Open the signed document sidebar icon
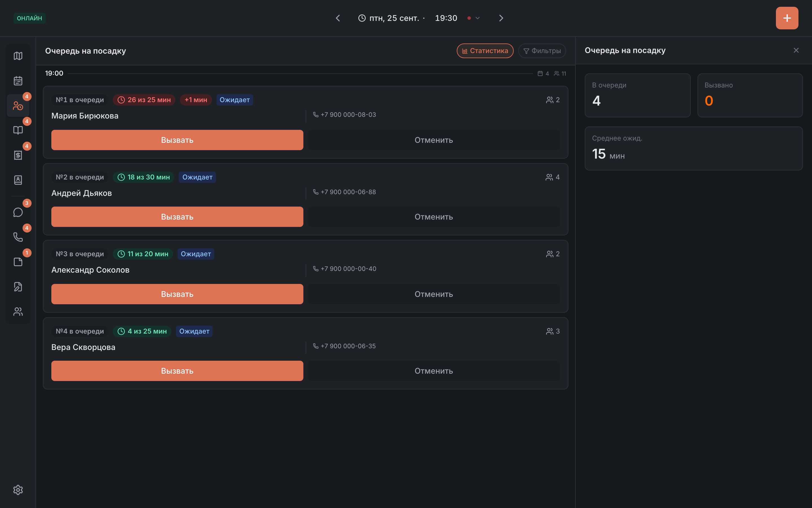Screen dimensions: 812x508 click(18, 287)
